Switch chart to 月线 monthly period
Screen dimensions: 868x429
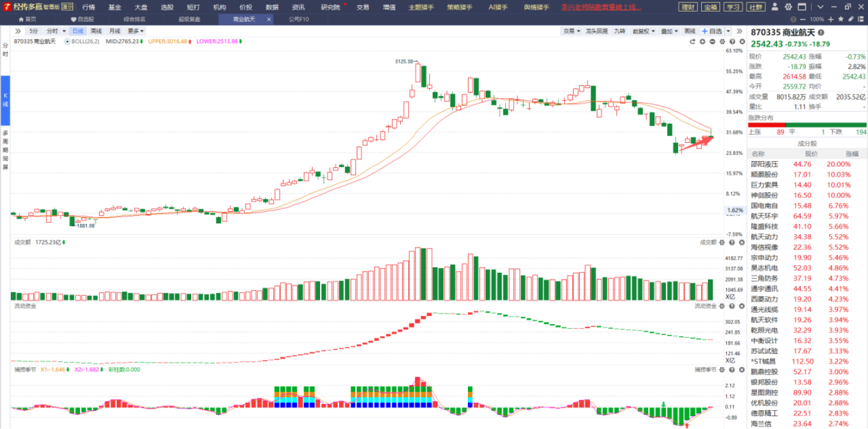pyautogui.click(x=115, y=31)
